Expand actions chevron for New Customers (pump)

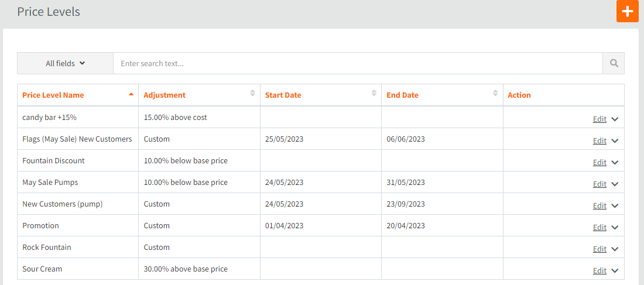pos(614,206)
